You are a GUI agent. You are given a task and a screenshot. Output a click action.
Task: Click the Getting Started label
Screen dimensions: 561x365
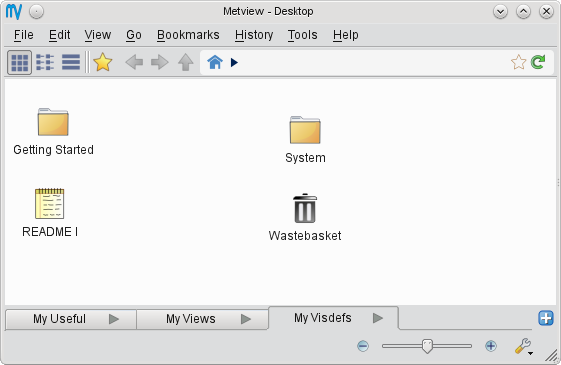click(x=53, y=150)
